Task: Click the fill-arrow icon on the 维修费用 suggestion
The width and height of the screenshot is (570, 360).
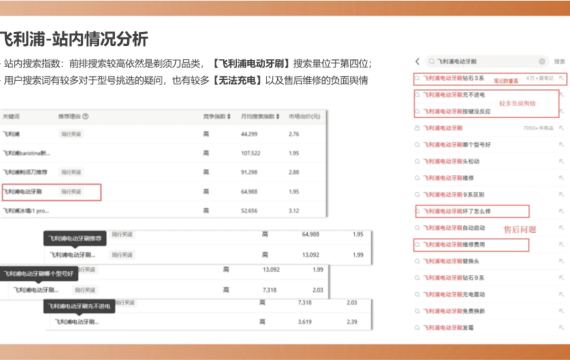Action: pos(561,245)
